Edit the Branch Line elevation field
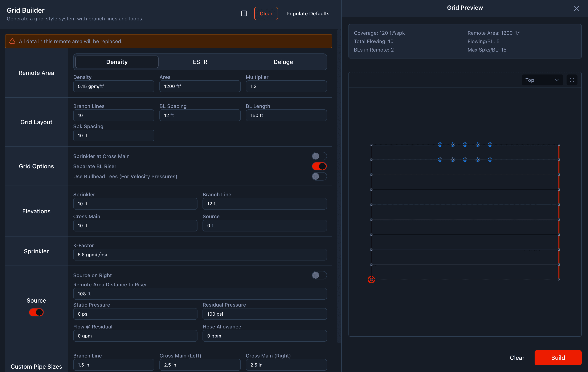The width and height of the screenshot is (588, 372). click(x=265, y=204)
